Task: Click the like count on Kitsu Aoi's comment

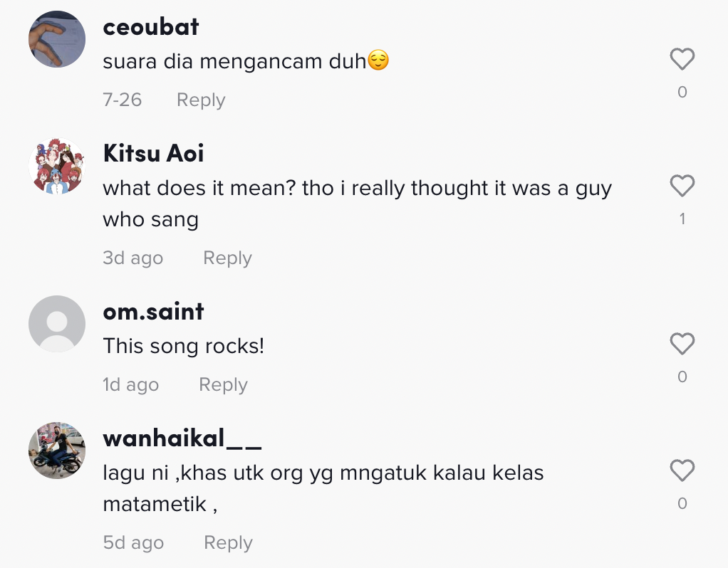Action: click(682, 219)
